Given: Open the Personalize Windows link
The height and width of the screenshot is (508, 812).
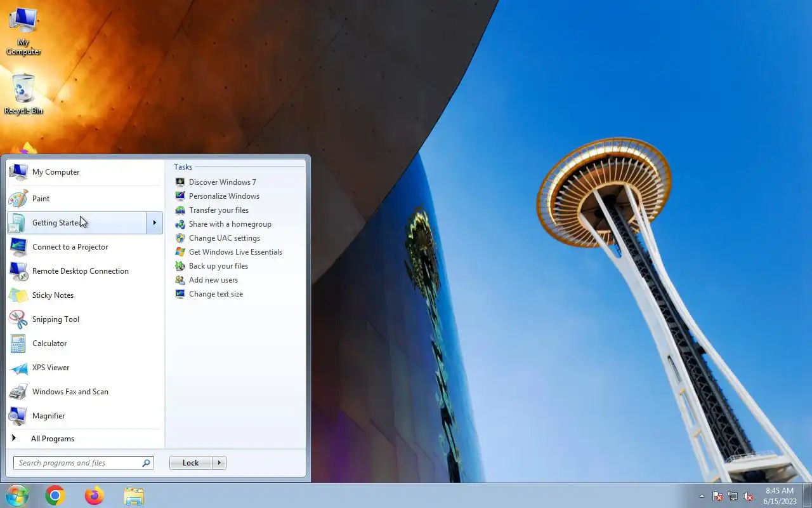Looking at the screenshot, I should pyautogui.click(x=224, y=196).
